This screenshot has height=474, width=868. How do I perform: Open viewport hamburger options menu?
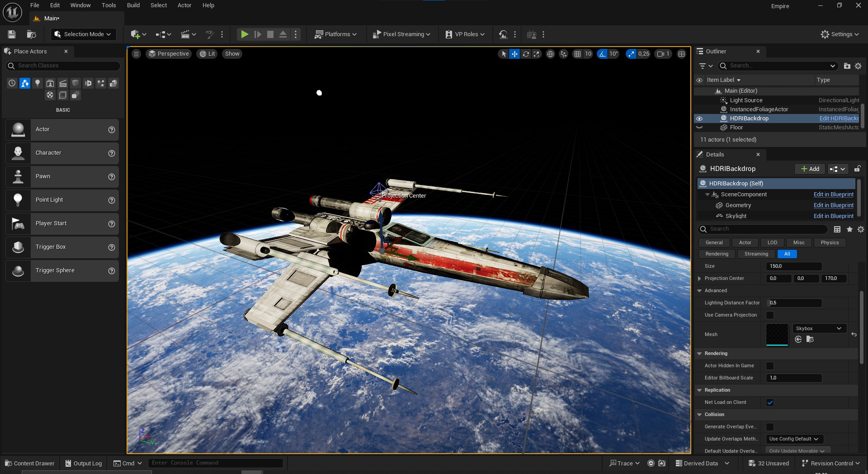click(x=136, y=54)
